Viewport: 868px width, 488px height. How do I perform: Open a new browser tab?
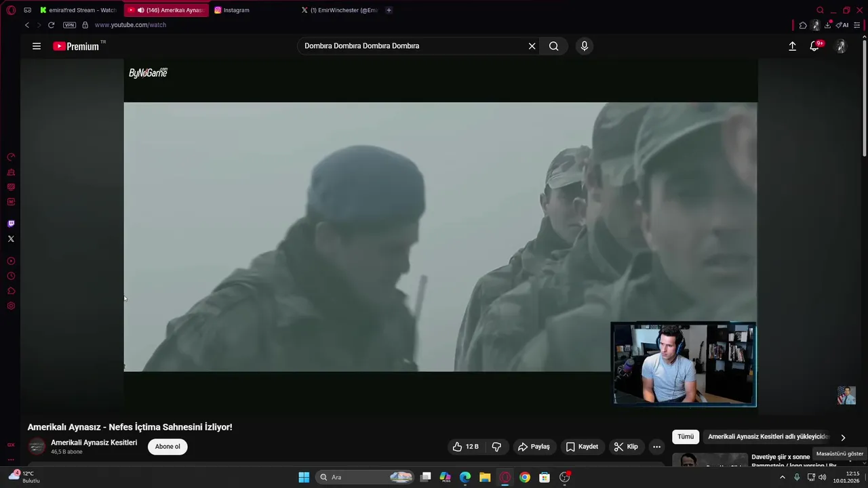pyautogui.click(x=389, y=10)
